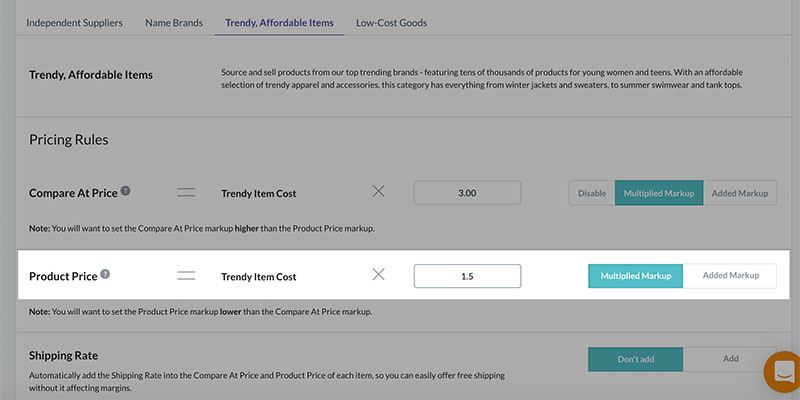The width and height of the screenshot is (800, 400).
Task: Click the Product Price markup field
Action: click(467, 276)
